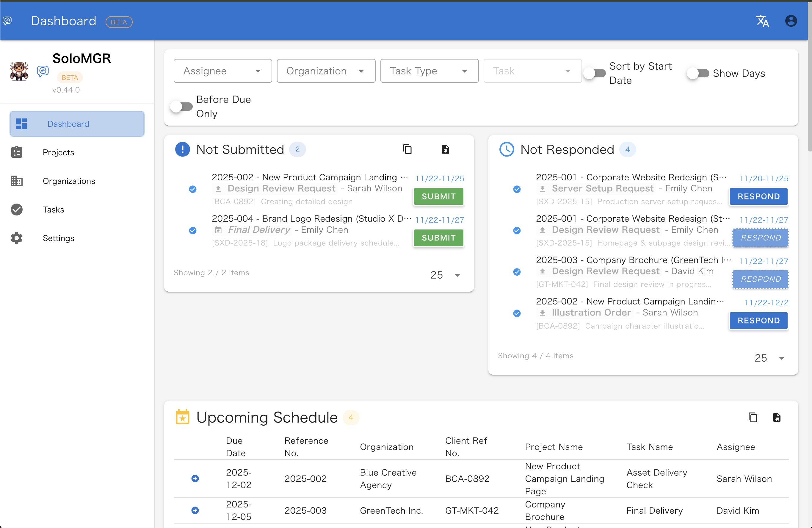The height and width of the screenshot is (528, 812).
Task: Enable the Sort by Start Date toggle
Action: pos(595,73)
